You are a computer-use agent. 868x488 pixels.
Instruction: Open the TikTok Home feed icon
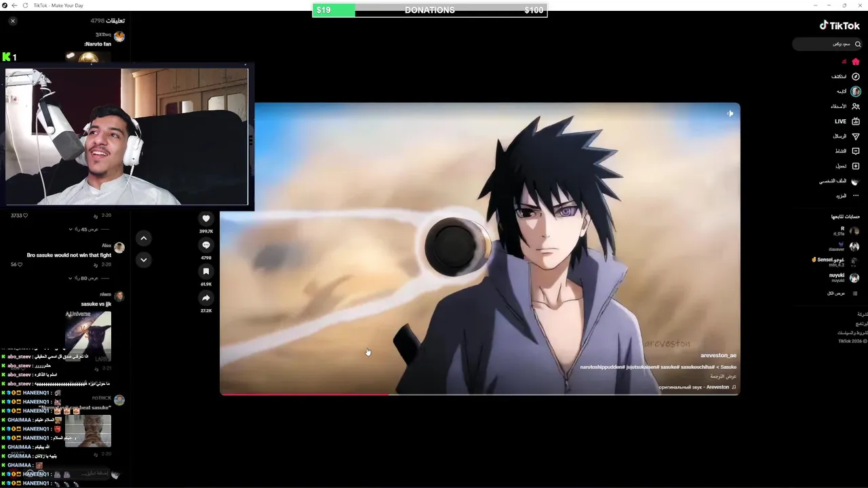point(855,62)
